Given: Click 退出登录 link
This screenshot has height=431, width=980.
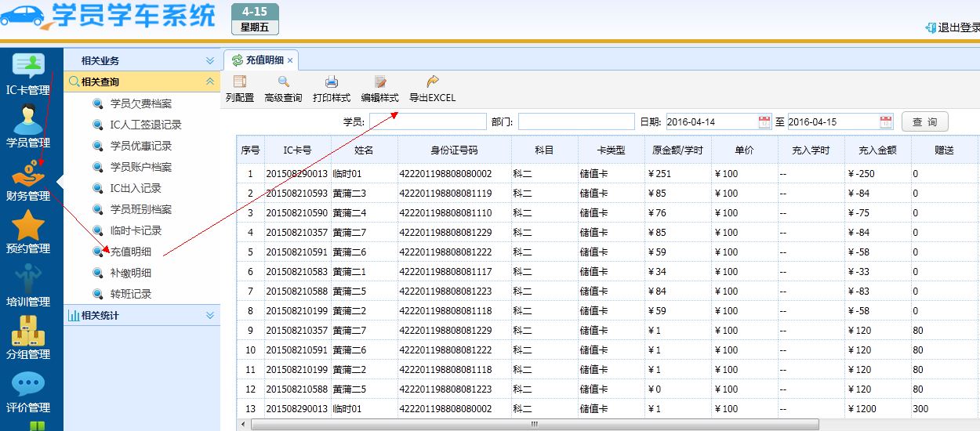Looking at the screenshot, I should point(958,27).
